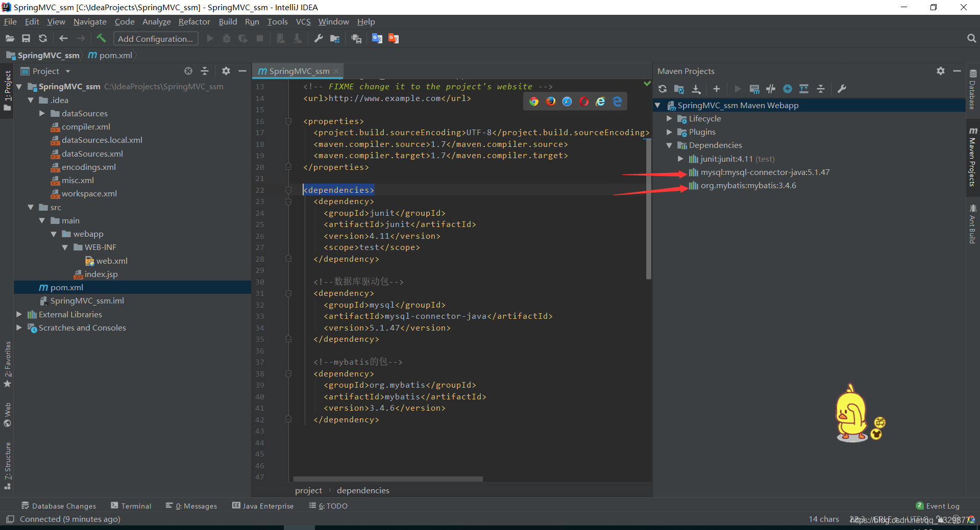Click the Save All toolbar icon
This screenshot has width=980, height=530.
[26, 38]
